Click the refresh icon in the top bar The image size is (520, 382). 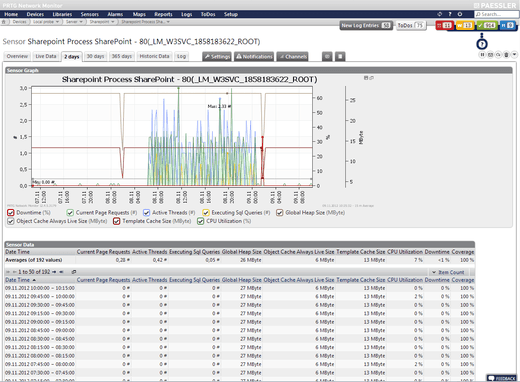pos(440,14)
